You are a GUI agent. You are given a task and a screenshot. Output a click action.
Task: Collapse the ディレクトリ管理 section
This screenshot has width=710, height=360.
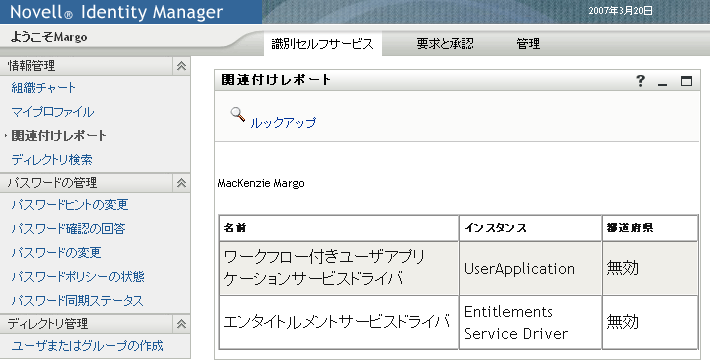coord(181,324)
